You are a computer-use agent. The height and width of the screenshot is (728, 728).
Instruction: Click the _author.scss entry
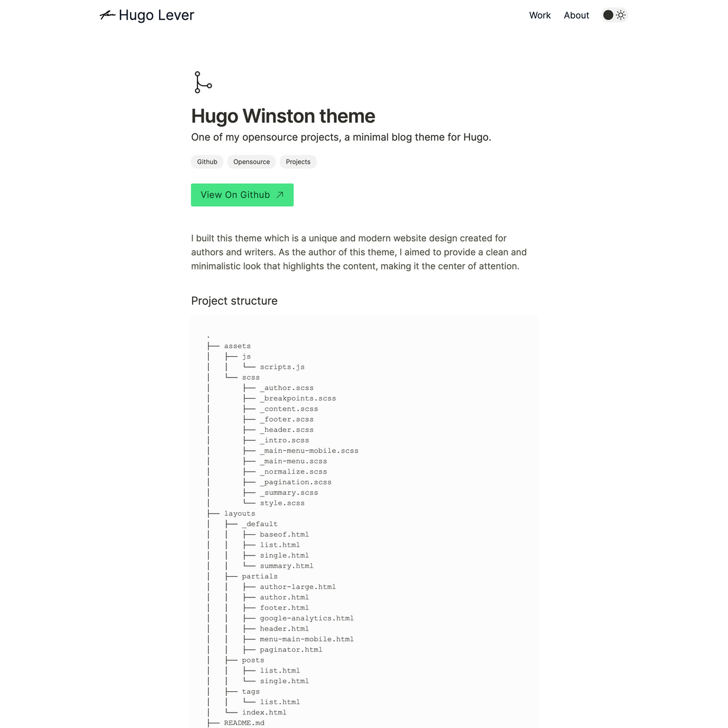point(287,388)
